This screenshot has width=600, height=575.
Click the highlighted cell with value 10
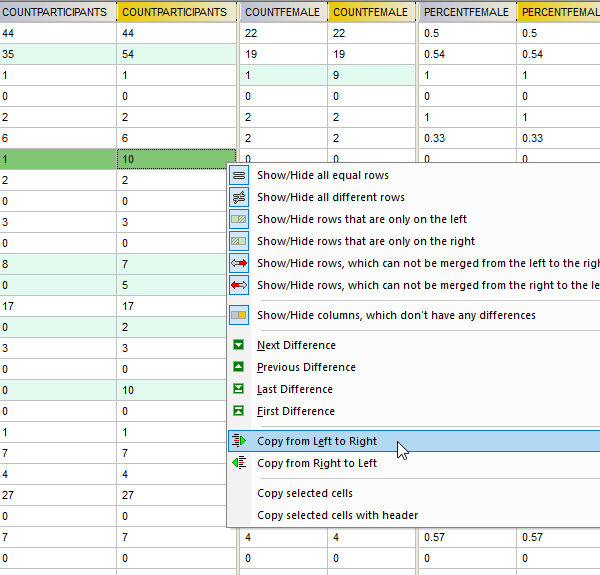pyautogui.click(x=176, y=159)
